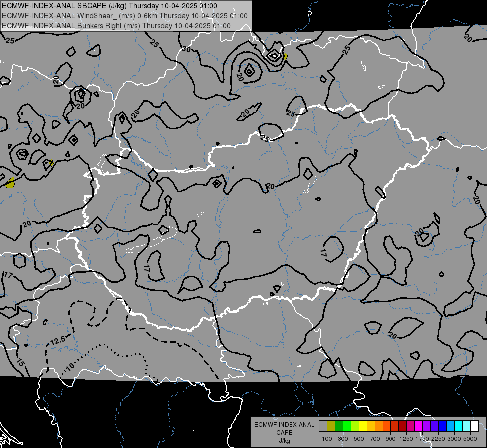
Task: Pick the bright magenta legend swatch
Action: (x=419, y=426)
